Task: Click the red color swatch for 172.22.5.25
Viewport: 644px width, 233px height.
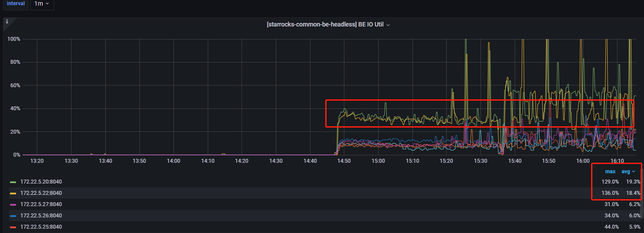Action: [x=13, y=227]
